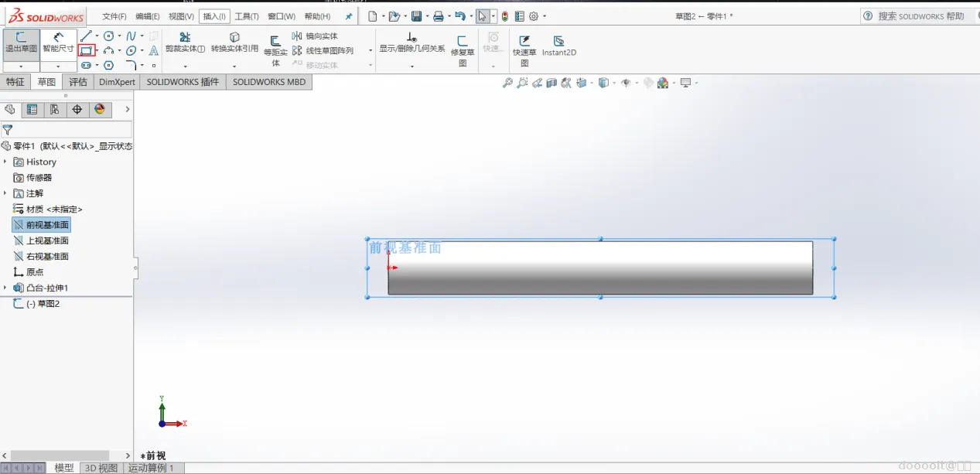
Task: Select the Trim Entities (剪裁实体) tool
Action: coord(185,43)
